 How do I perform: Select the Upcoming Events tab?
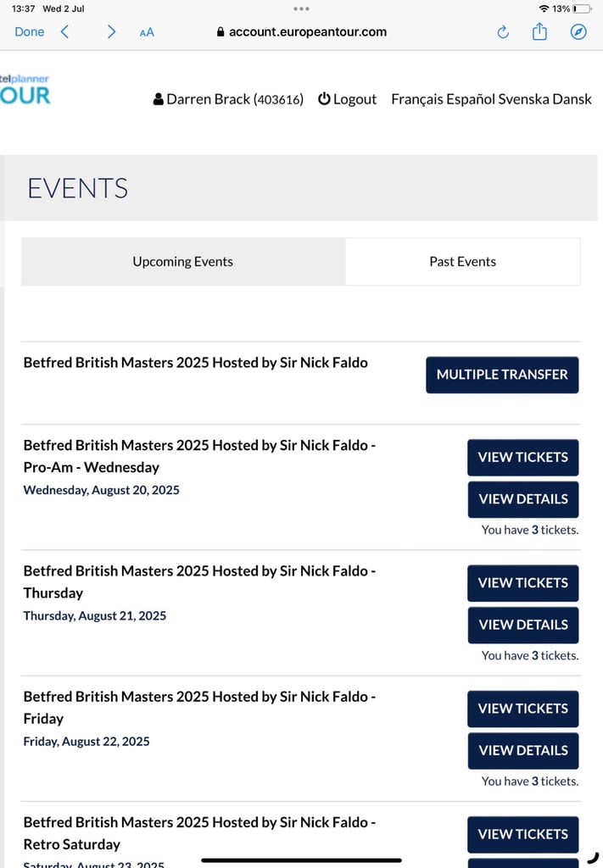tap(182, 261)
